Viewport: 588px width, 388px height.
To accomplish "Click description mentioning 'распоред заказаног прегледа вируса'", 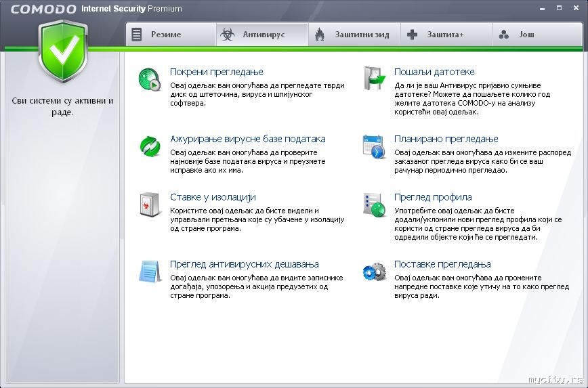I will (482, 161).
